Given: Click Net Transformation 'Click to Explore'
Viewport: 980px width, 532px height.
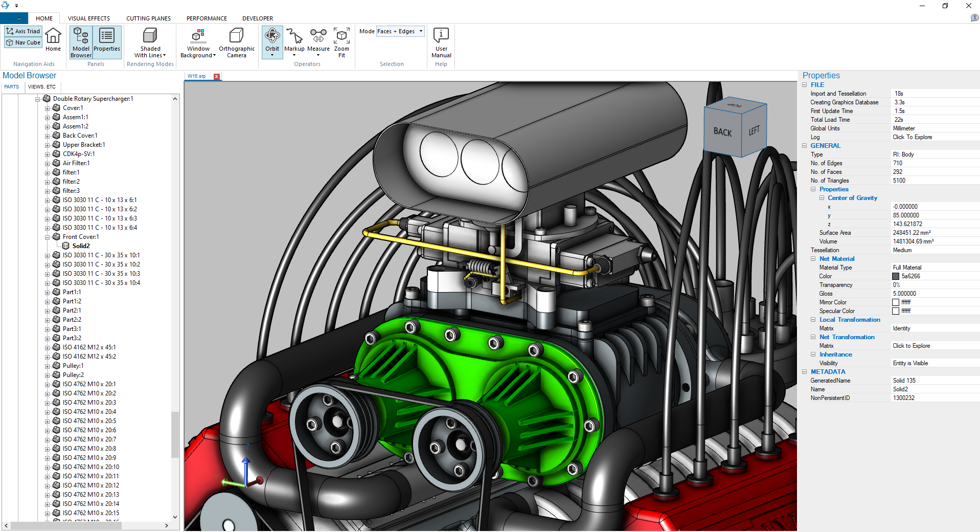Looking at the screenshot, I should [911, 346].
